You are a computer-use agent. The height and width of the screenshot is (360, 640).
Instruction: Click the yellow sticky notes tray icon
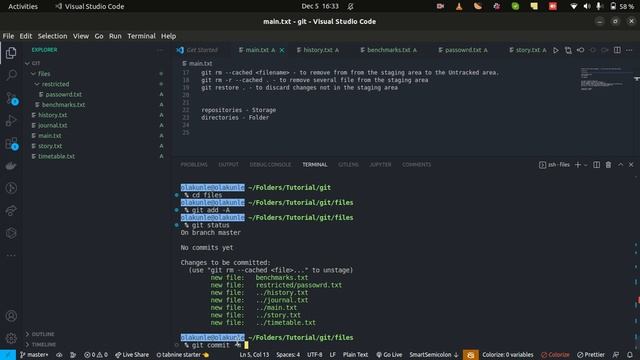pyautogui.click(x=534, y=6)
